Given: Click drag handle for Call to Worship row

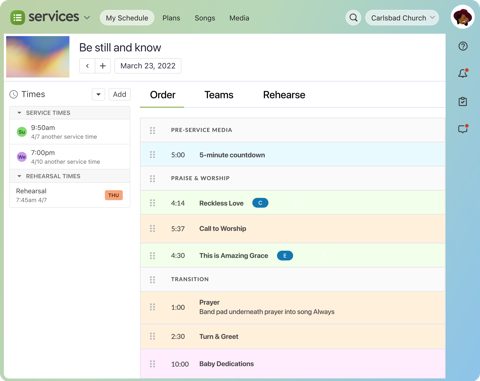Looking at the screenshot, I should (x=152, y=229).
